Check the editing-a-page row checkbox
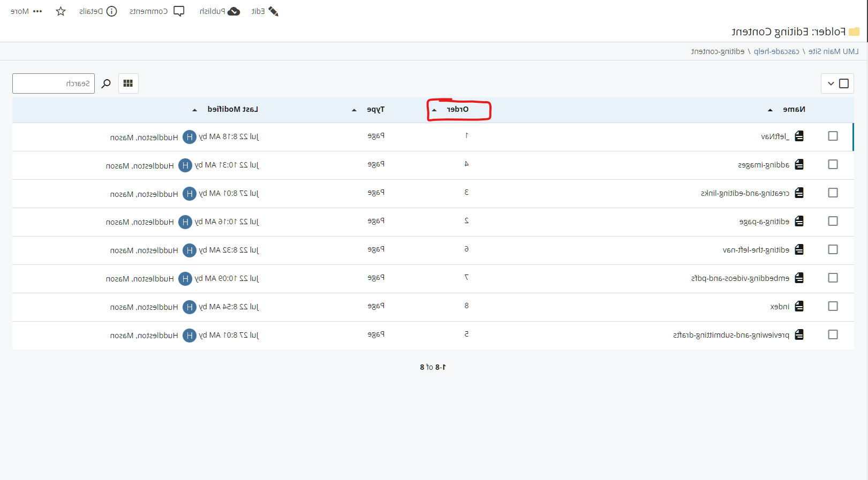The width and height of the screenshot is (868, 480). pos(833,221)
